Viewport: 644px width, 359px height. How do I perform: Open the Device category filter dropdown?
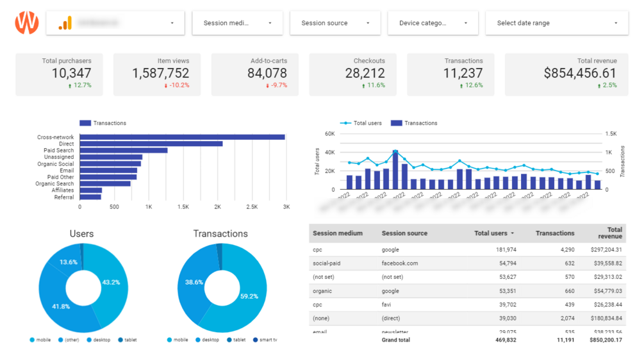[x=433, y=23]
